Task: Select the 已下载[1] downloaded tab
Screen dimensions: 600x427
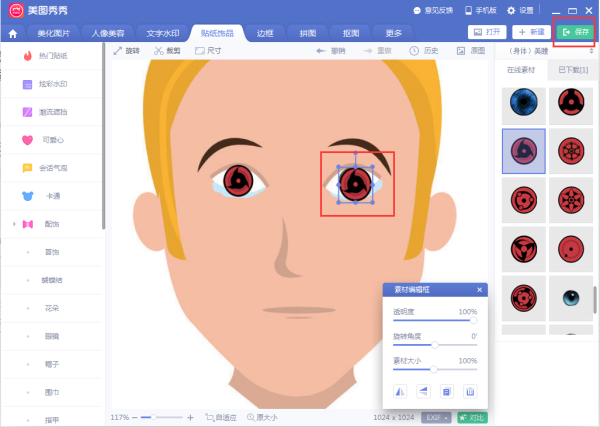Action: pyautogui.click(x=573, y=70)
